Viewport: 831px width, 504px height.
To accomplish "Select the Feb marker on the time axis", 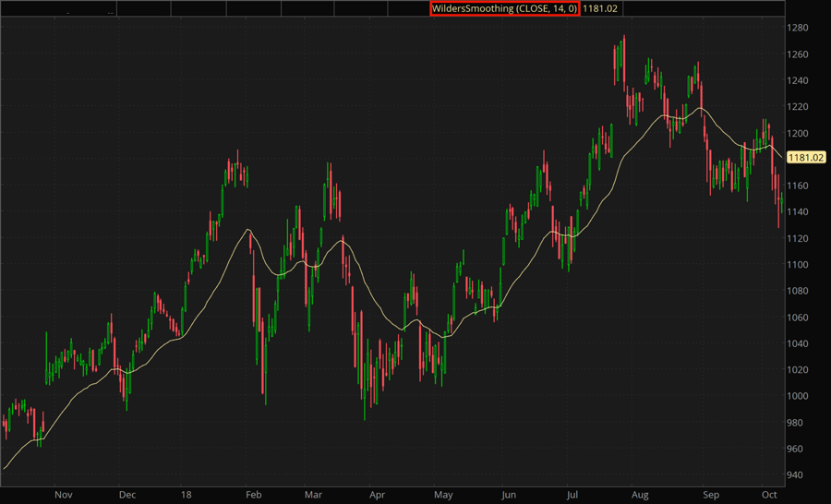I will coord(256,494).
